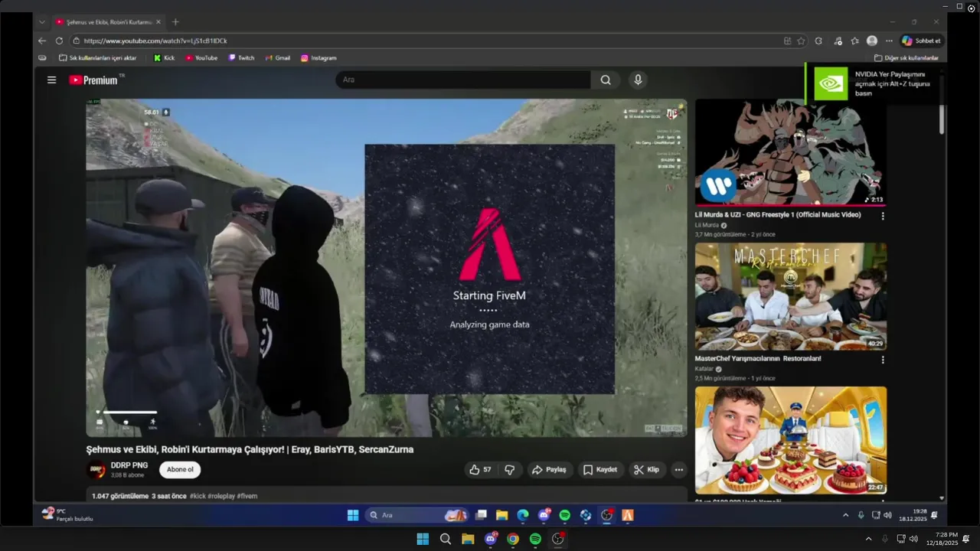Click 'Sık kullanılanları içeri aktar' bookmark
980x551 pixels.
98,58
